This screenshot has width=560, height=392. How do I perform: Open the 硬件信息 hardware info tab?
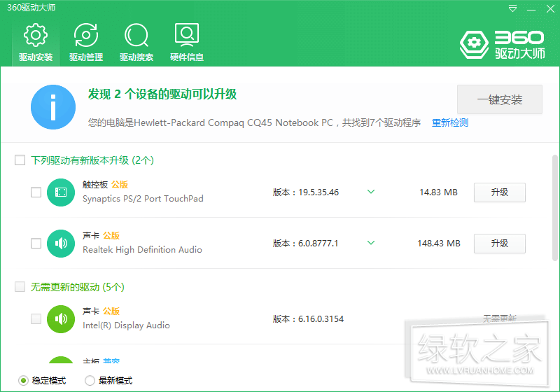(187, 42)
